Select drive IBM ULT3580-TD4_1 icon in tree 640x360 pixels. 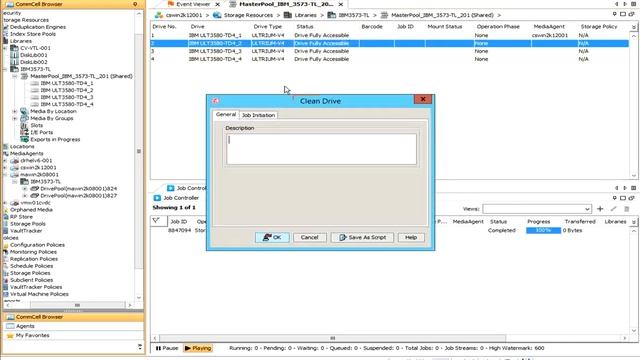click(34, 83)
